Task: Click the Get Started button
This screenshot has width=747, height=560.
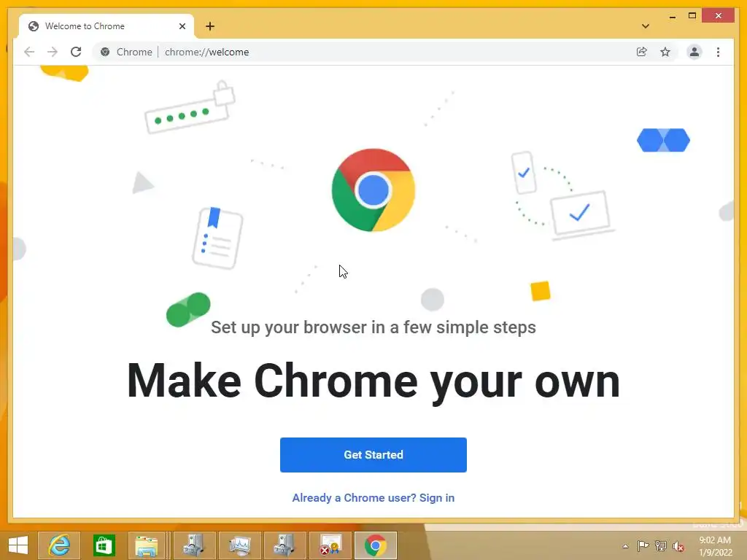Action: (x=373, y=455)
